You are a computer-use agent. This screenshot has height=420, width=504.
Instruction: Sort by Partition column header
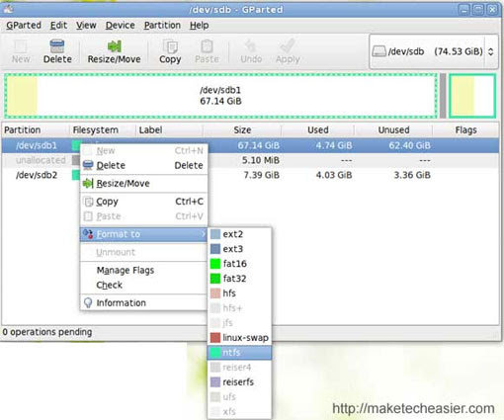pyautogui.click(x=35, y=129)
